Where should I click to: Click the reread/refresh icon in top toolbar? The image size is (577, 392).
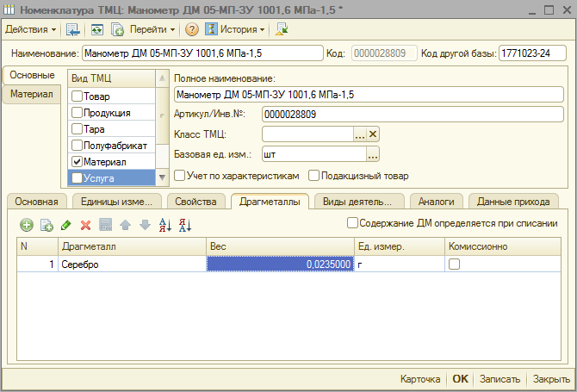click(97, 29)
